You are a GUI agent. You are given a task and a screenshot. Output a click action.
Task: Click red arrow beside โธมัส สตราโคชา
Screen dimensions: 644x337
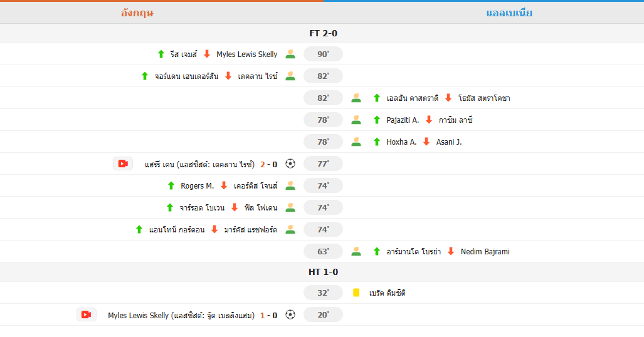448,98
